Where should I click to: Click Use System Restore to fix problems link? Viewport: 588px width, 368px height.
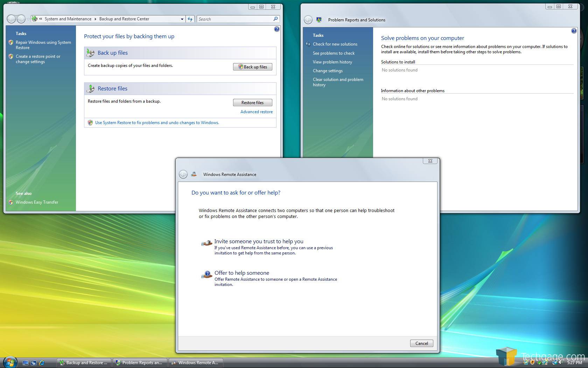click(157, 123)
